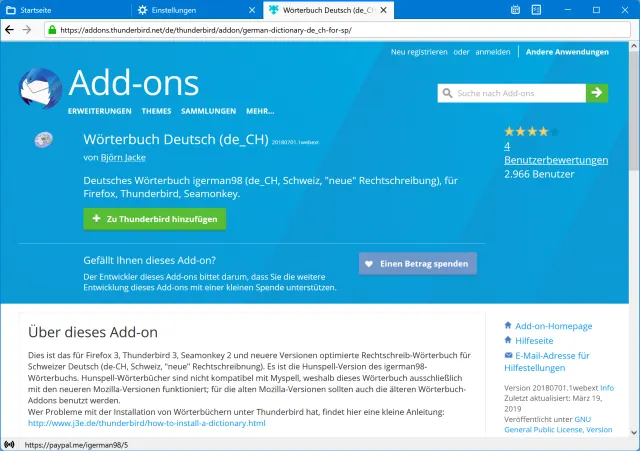The image size is (640, 451).
Task: Click the green padlock security icon
Action: tap(52, 30)
